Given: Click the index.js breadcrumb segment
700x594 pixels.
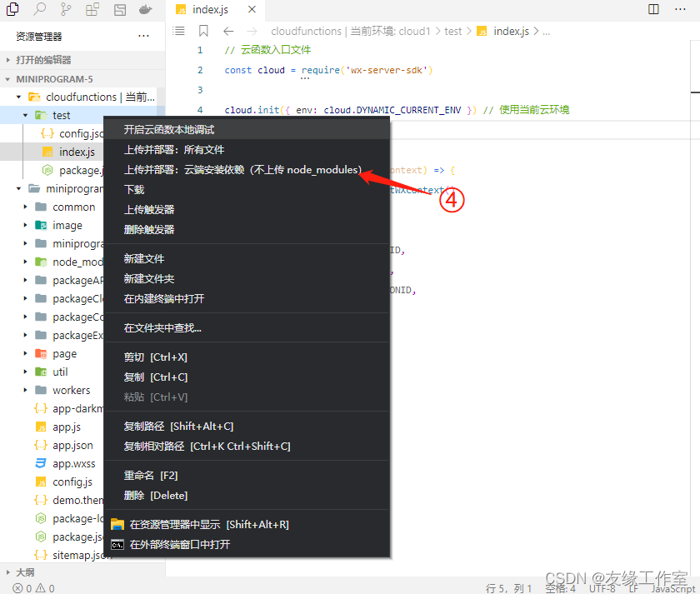Looking at the screenshot, I should click(511, 31).
